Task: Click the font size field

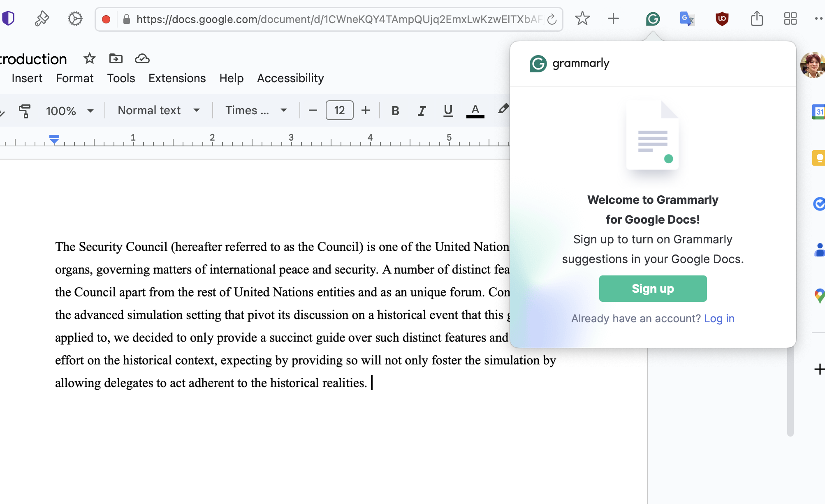Action: click(339, 111)
